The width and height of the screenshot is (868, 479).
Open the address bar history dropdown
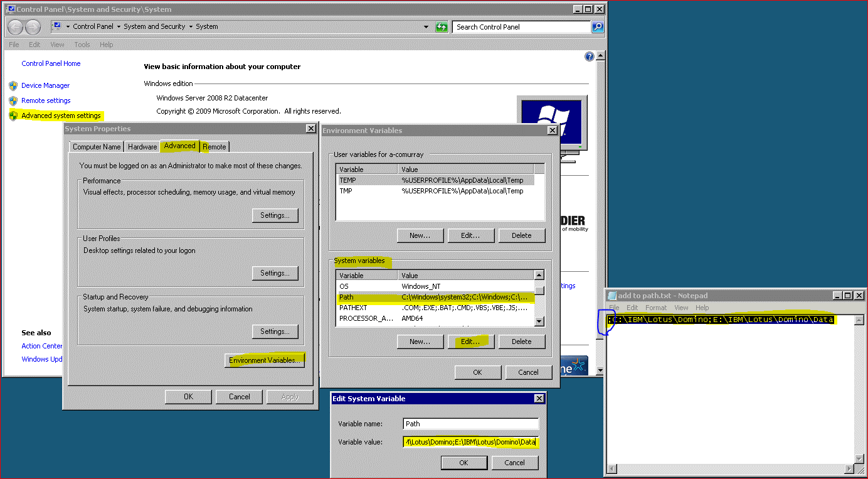[426, 26]
